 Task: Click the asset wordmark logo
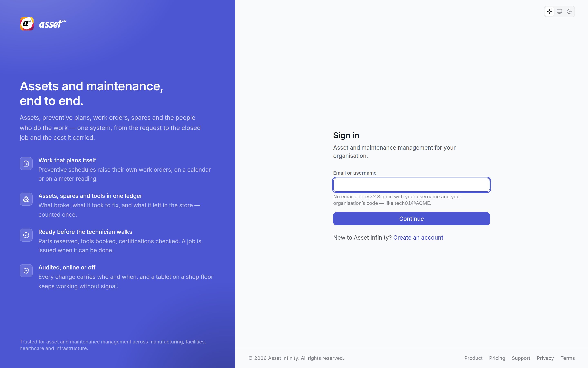pyautogui.click(x=52, y=24)
